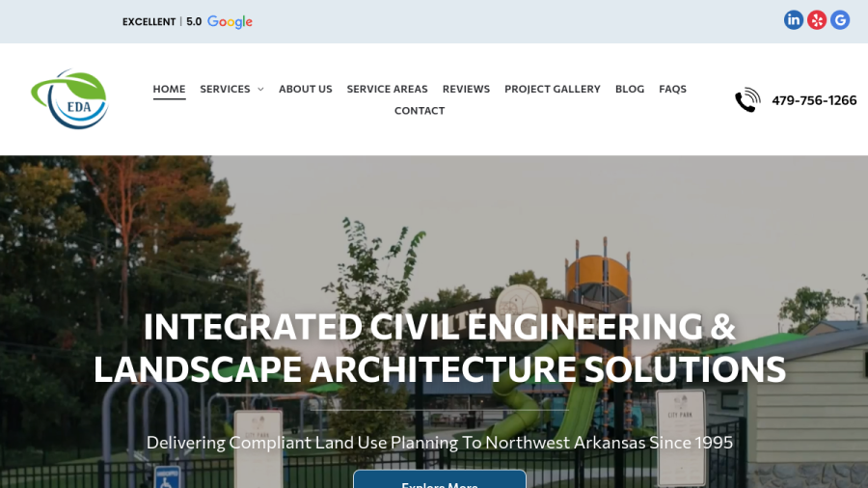868x488 pixels.
Task: Go to the Contact page
Action: (x=420, y=111)
